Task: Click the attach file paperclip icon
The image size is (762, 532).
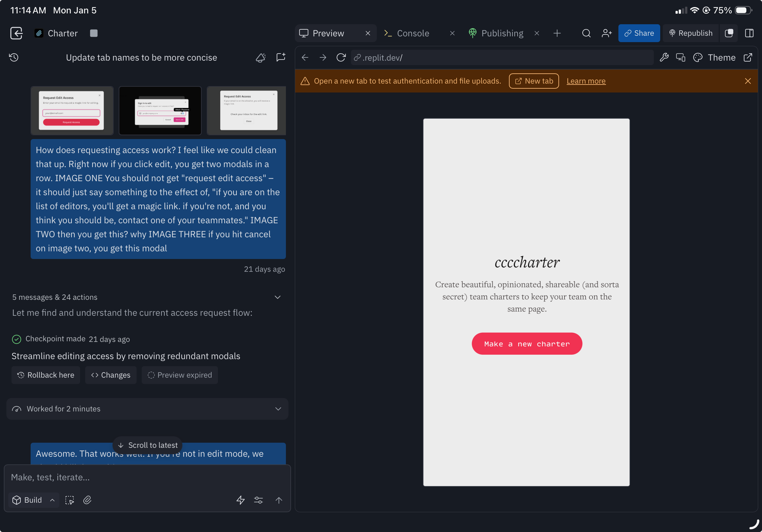Action: click(87, 500)
